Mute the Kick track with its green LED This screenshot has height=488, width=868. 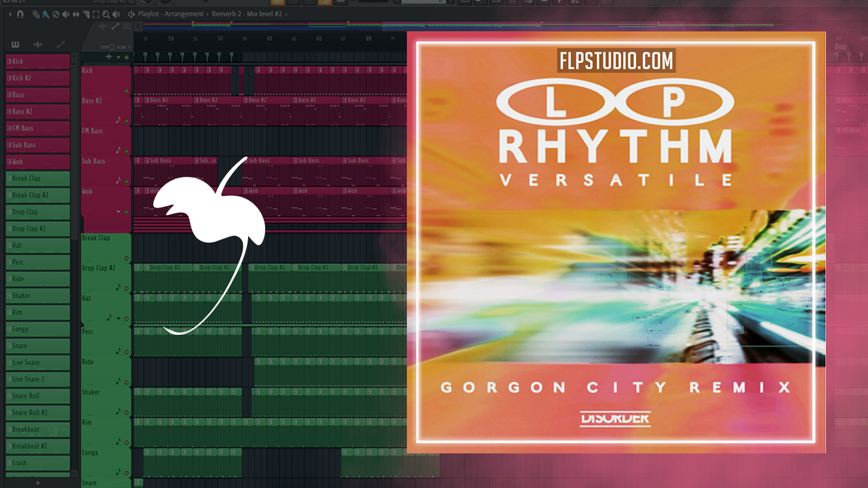(x=126, y=90)
